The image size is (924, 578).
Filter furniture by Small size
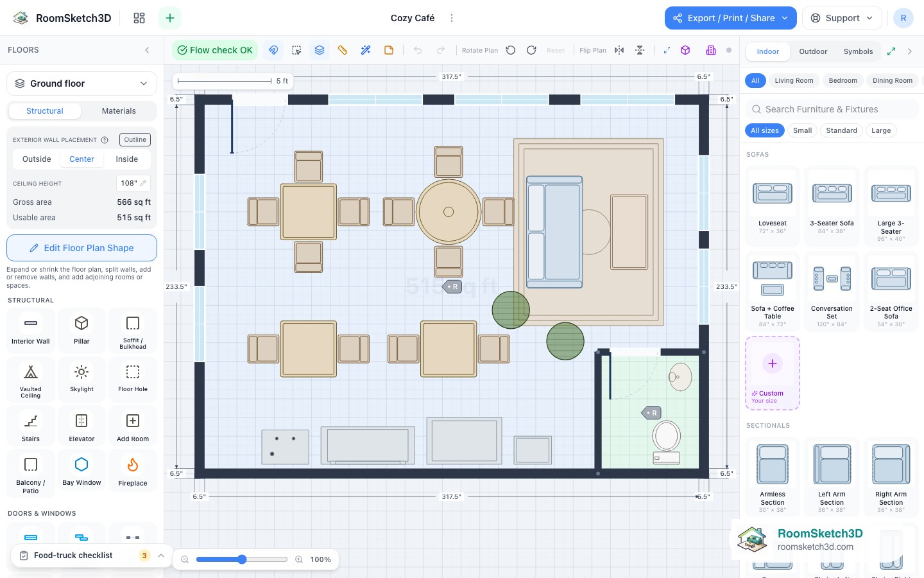pos(802,130)
